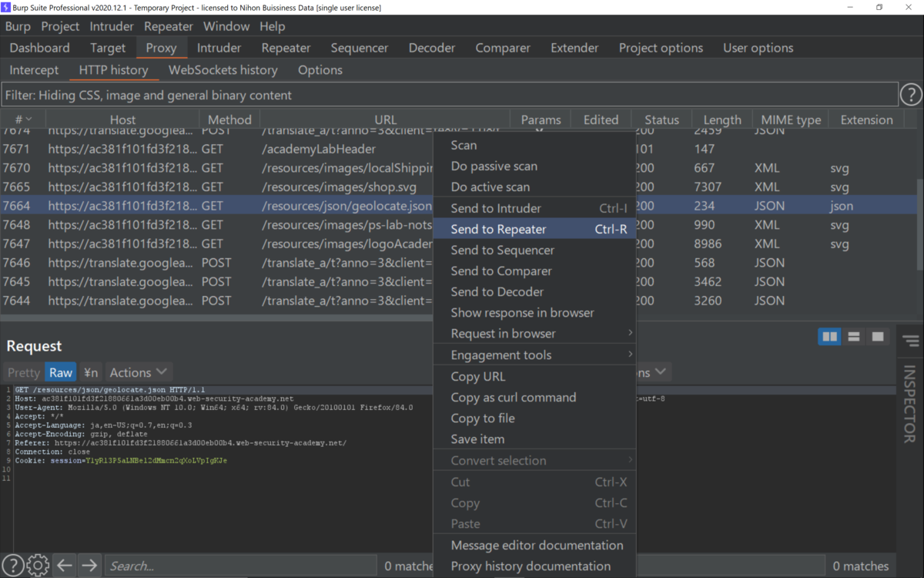This screenshot has width=924, height=578.
Task: Select top-bottom split layout icon
Action: click(x=853, y=337)
